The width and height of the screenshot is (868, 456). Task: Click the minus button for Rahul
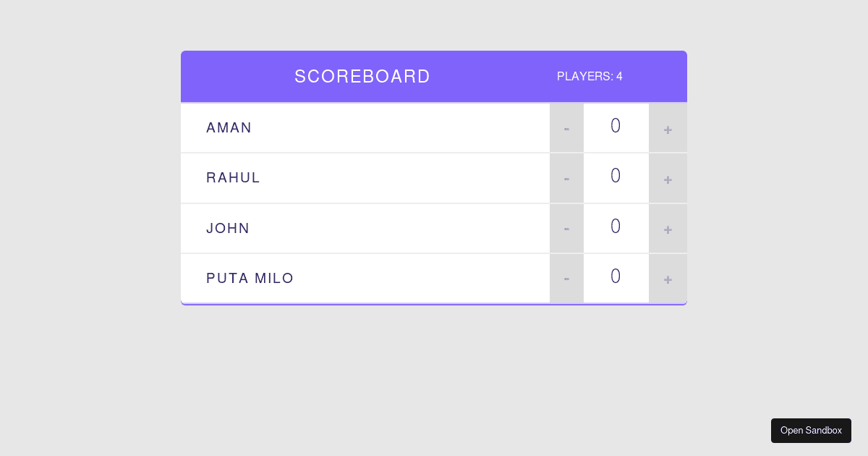566,178
